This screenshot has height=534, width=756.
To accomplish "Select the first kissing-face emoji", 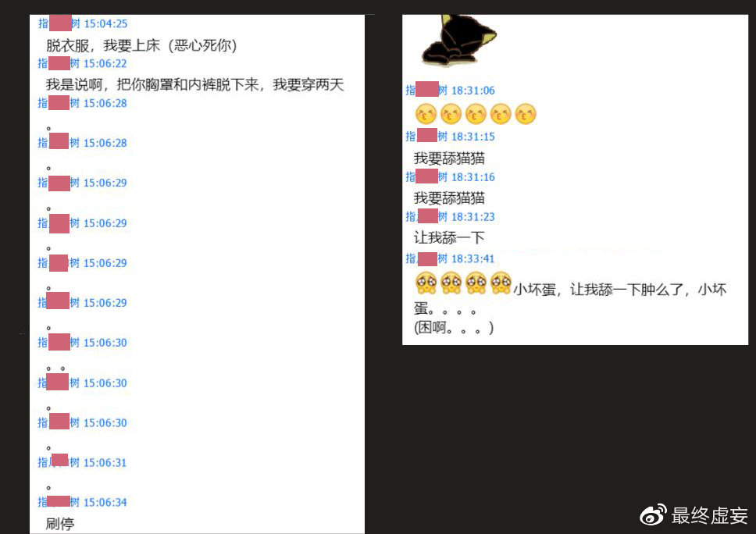I will 426,115.
